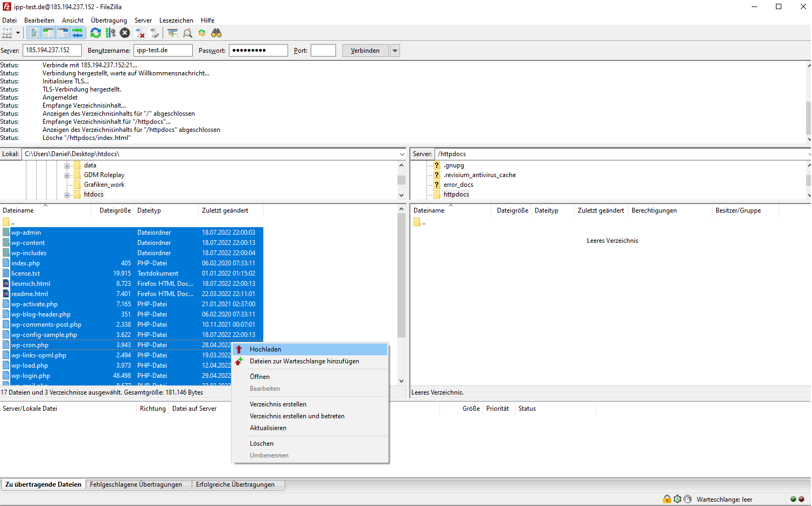Open file search with binoculars icon

(x=216, y=33)
